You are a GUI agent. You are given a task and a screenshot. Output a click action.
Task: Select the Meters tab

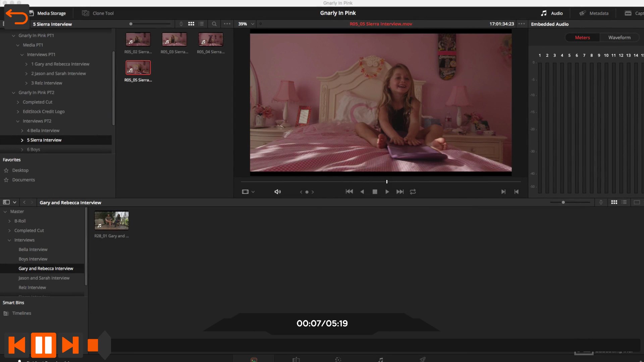(582, 38)
